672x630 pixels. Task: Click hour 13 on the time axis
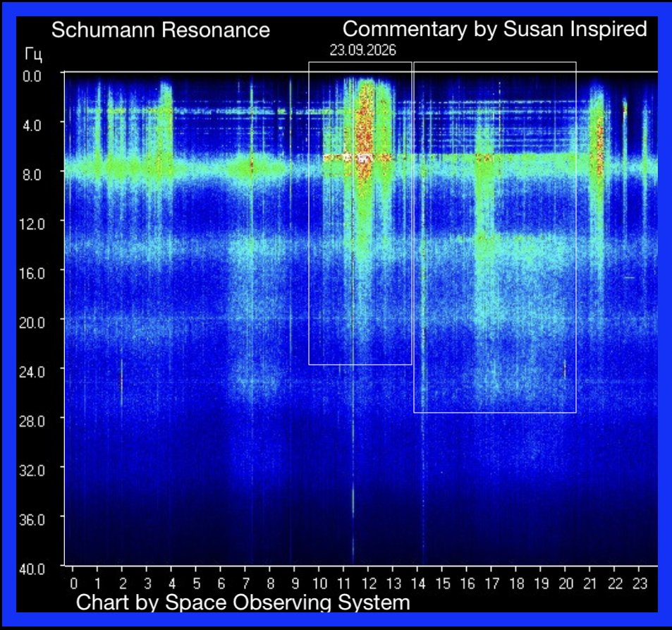click(x=394, y=583)
